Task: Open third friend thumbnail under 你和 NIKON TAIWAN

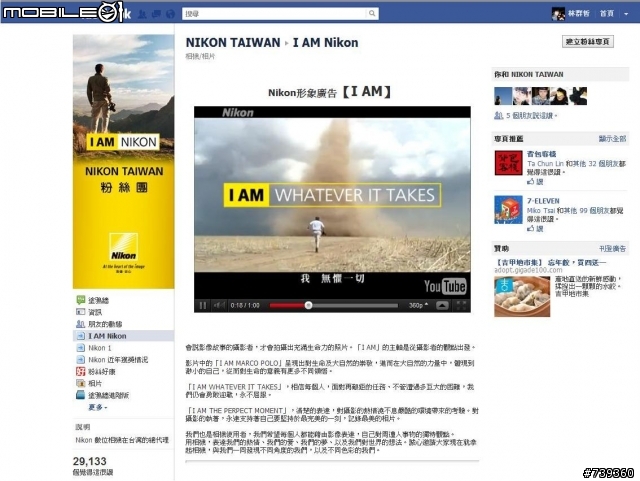Action: click(x=540, y=96)
